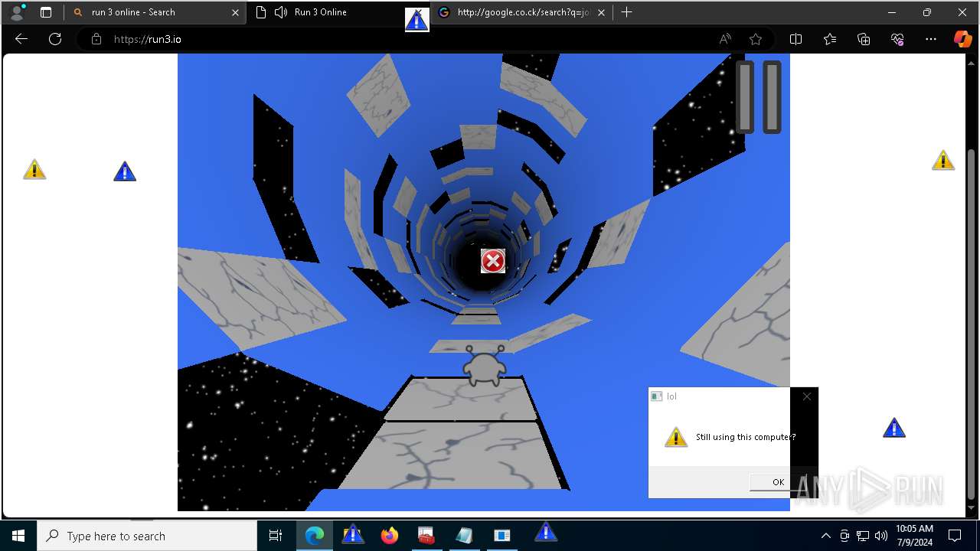The image size is (980, 551).
Task: Open the volume control
Action: coord(880,536)
